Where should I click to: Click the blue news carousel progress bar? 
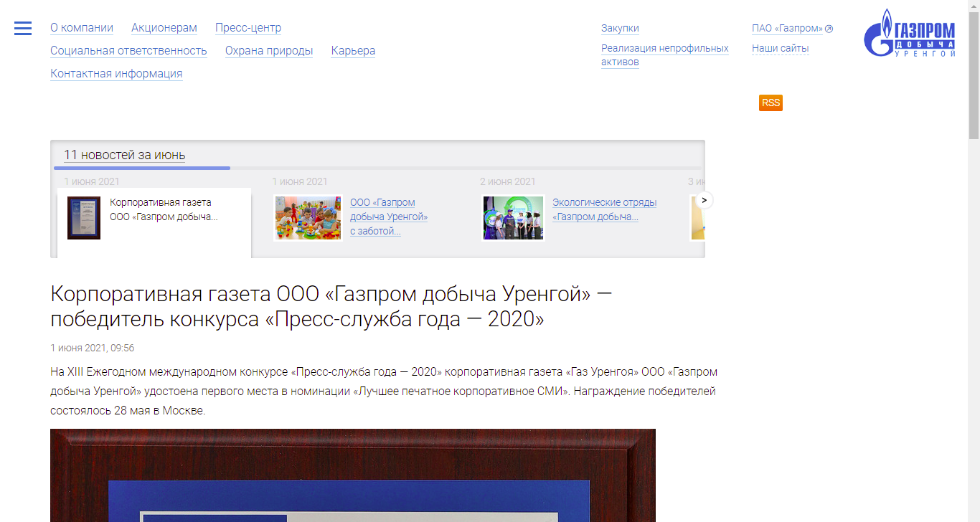tap(142, 168)
